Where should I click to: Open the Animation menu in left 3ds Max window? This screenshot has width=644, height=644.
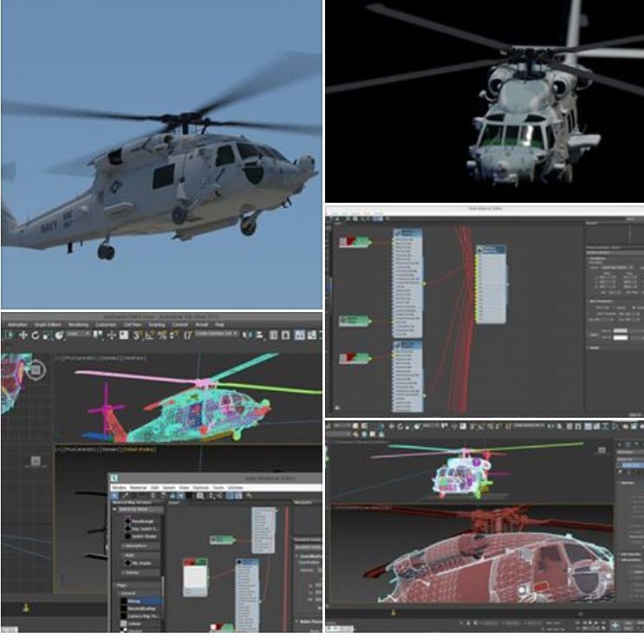point(16,324)
